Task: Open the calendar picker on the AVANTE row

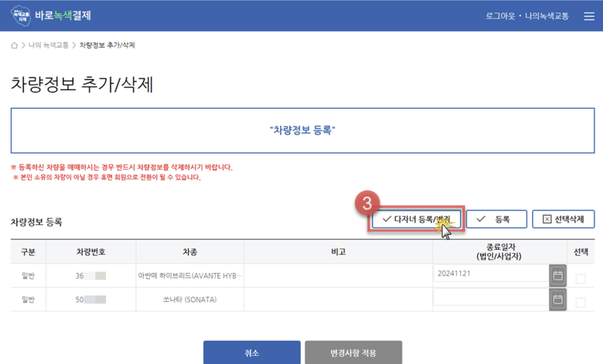Action: (x=558, y=276)
